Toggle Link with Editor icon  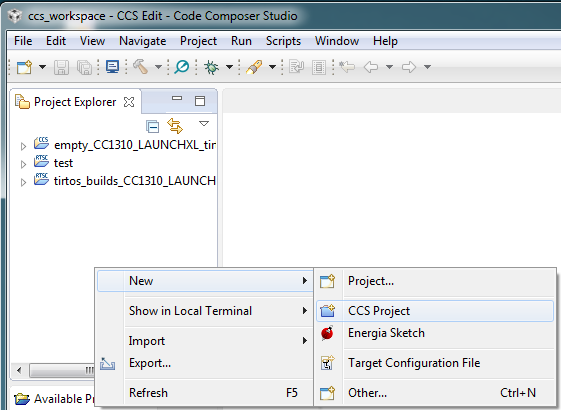coord(175,126)
